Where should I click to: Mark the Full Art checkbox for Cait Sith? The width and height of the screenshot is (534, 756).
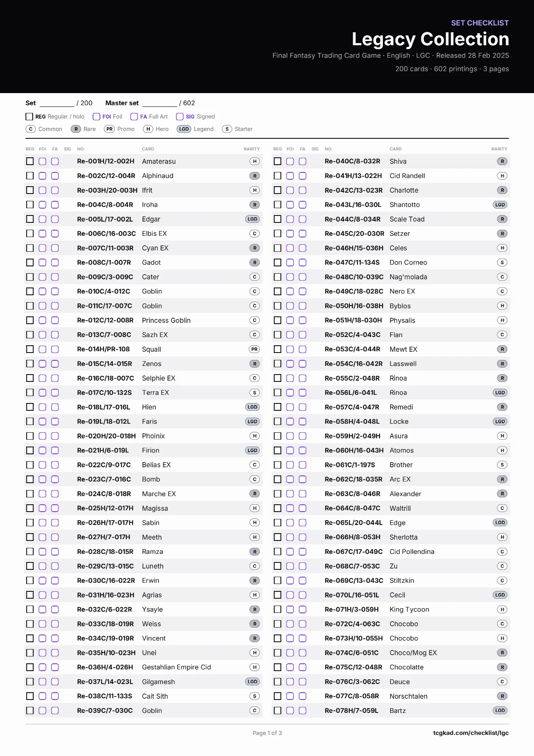click(x=55, y=696)
